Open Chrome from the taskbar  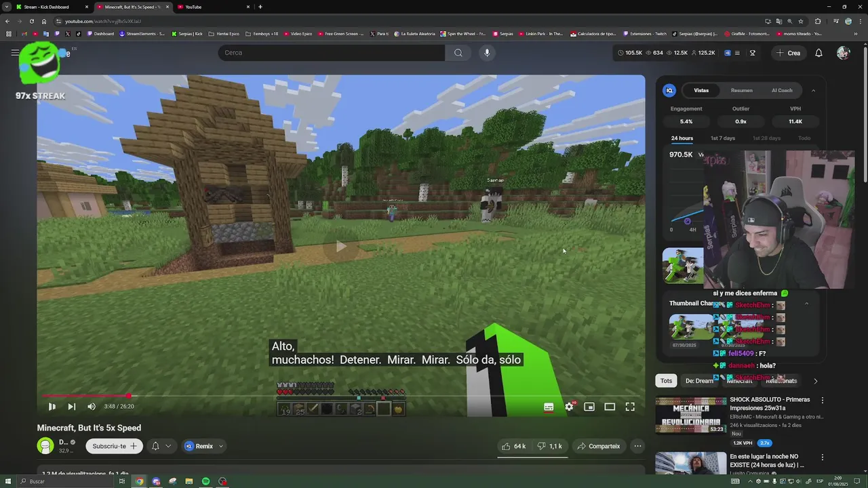click(140, 481)
